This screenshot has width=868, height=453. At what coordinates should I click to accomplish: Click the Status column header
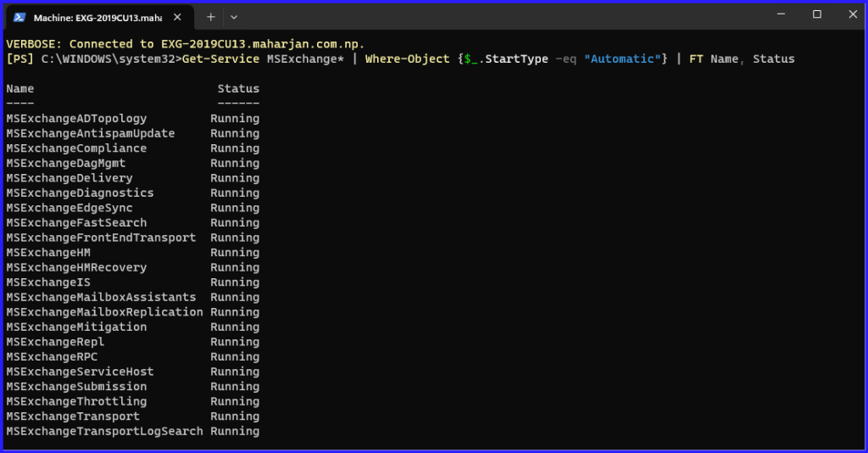click(x=238, y=88)
